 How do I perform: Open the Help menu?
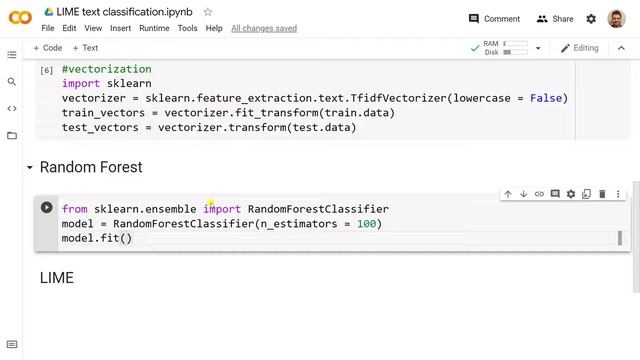[214, 28]
